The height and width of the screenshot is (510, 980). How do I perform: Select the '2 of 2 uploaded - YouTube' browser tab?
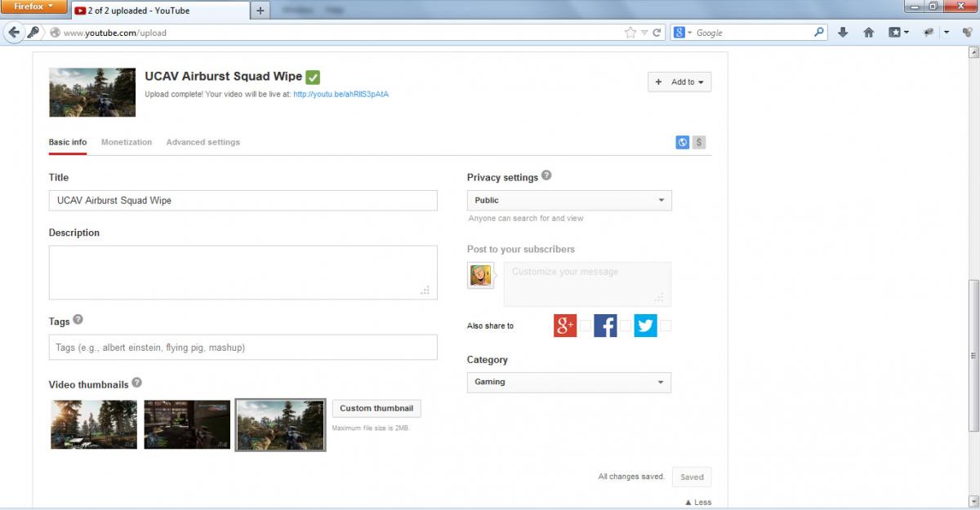point(159,11)
